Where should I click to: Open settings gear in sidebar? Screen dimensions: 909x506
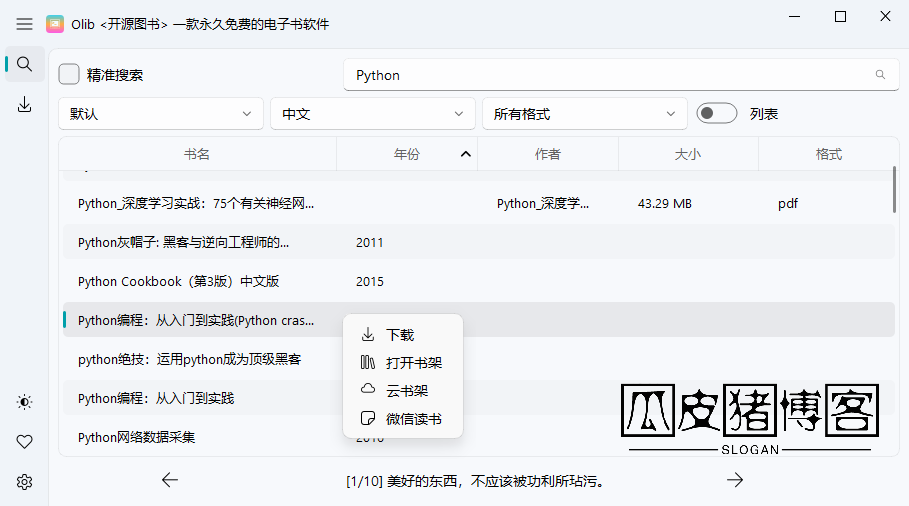tap(24, 482)
